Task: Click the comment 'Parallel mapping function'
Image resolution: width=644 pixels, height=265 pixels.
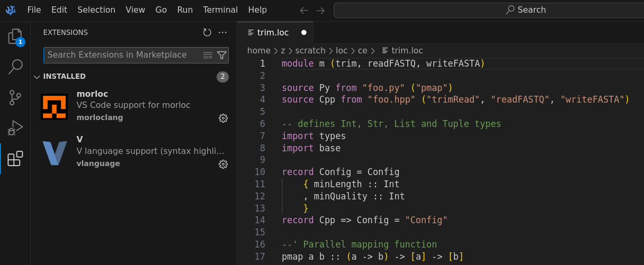Action: point(370,244)
